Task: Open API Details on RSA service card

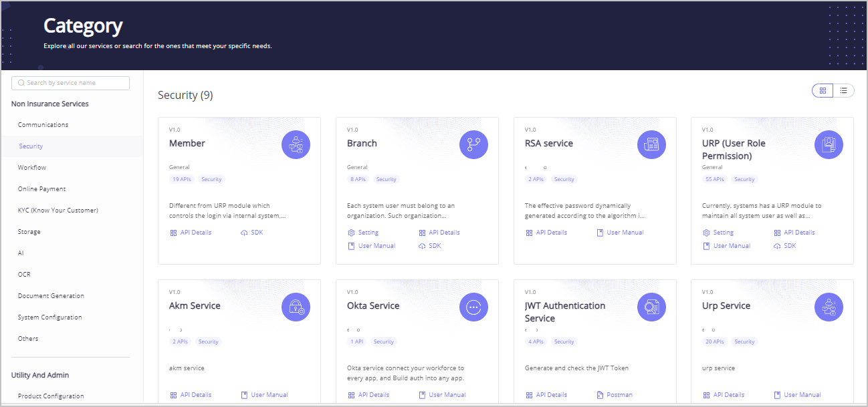Action: coord(546,233)
